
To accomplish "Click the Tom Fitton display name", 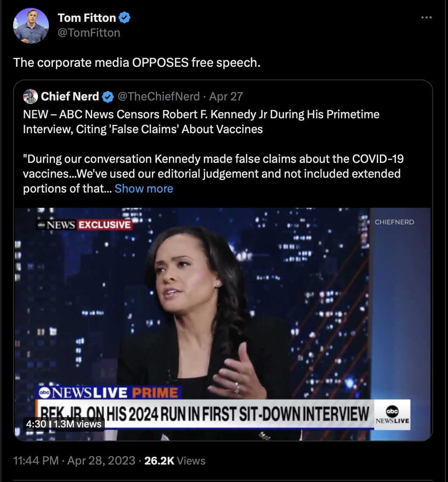I will pos(87,18).
